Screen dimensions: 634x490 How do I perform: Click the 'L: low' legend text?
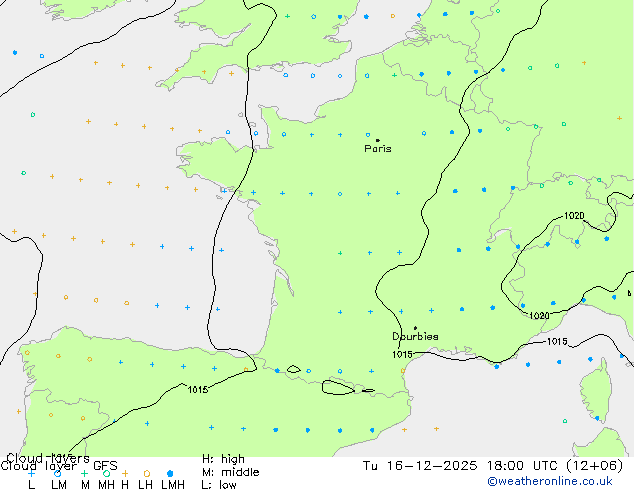[219, 485]
